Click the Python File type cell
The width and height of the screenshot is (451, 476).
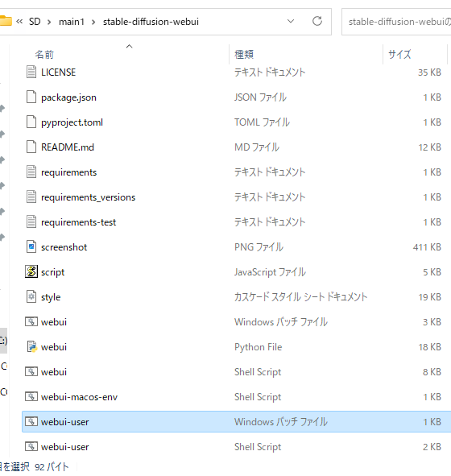pyautogui.click(x=259, y=347)
